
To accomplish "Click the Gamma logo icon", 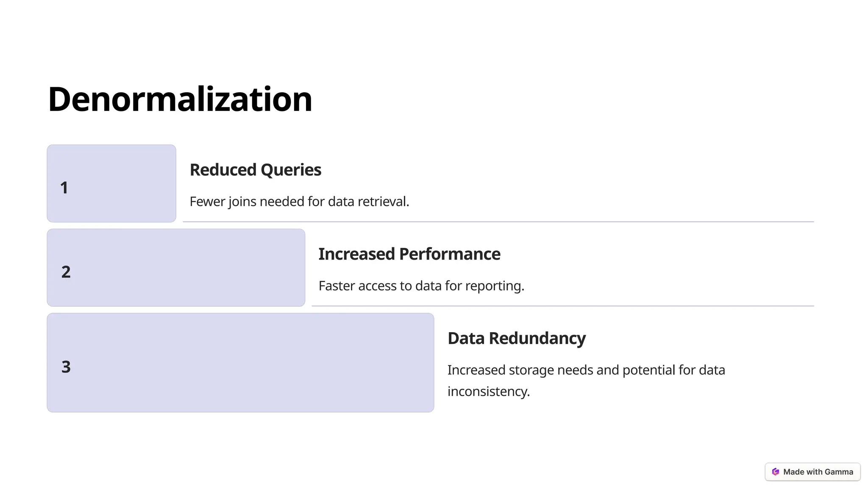I will point(775,472).
